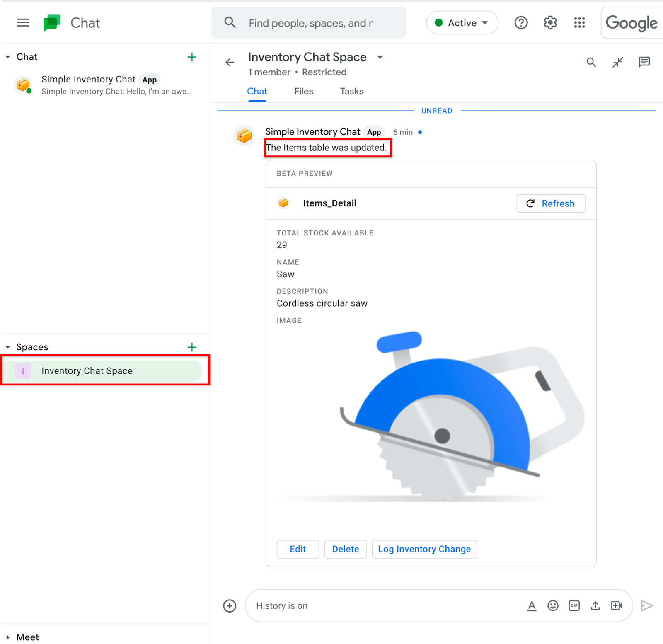Open the Google apps grid
663x644 pixels.
click(x=579, y=23)
